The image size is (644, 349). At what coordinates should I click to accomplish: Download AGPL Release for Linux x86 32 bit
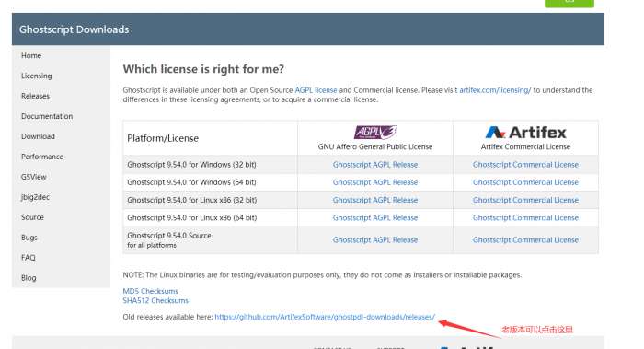[375, 200]
